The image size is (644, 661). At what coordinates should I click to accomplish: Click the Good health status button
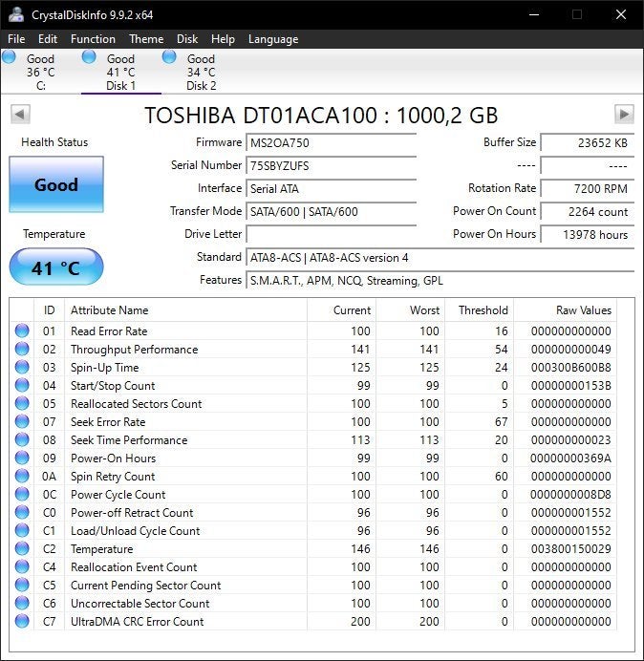[56, 184]
